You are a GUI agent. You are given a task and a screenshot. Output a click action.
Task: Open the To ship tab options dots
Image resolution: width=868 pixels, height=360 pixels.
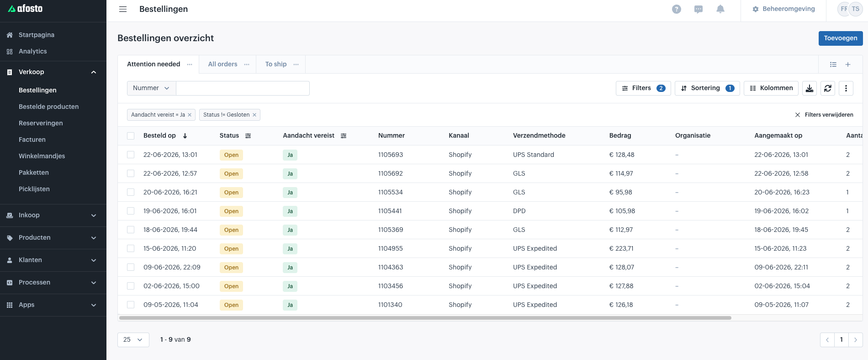tap(296, 64)
